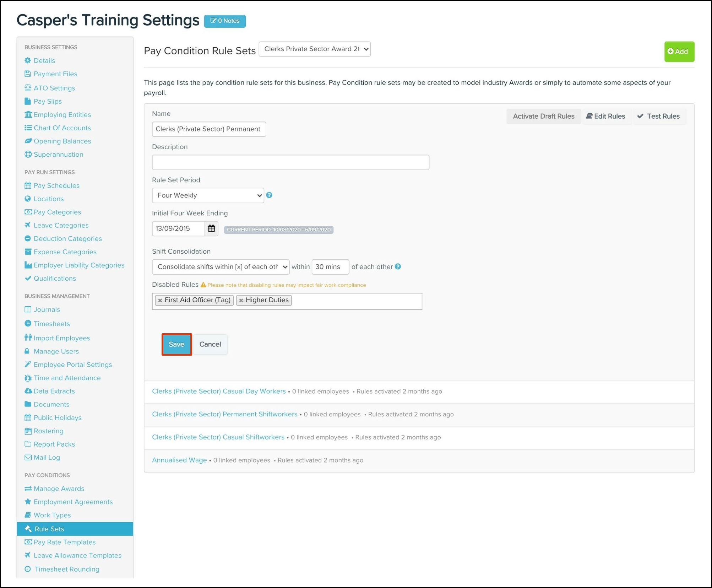This screenshot has height=588, width=712.
Task: Click the Superannuation sidebar icon
Action: click(28, 154)
